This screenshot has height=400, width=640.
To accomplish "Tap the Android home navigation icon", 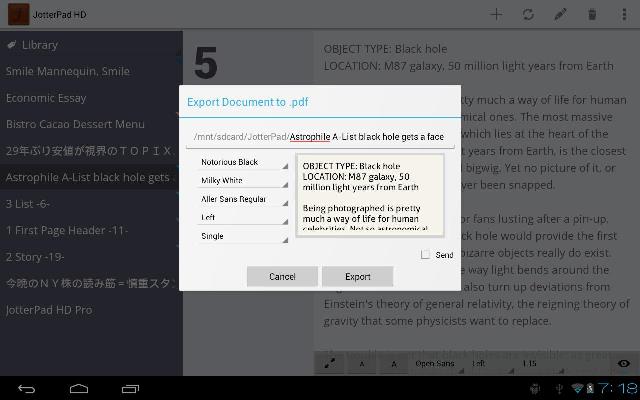I will point(79,389).
